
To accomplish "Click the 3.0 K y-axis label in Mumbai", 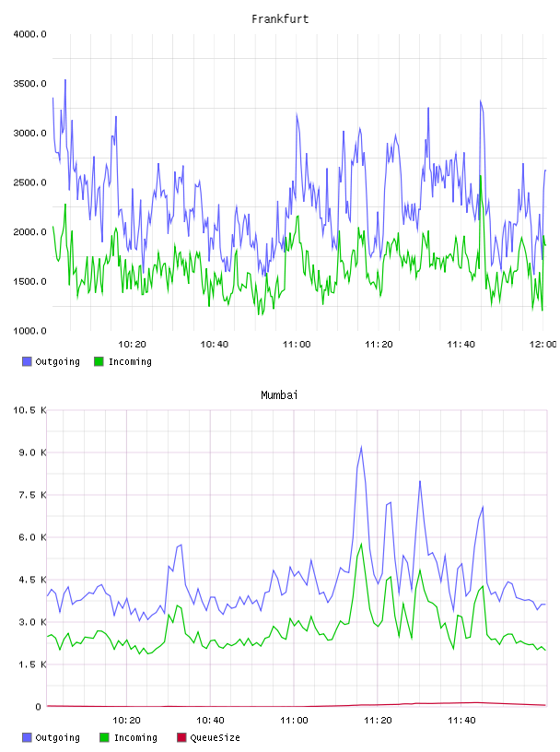I will (x=32, y=622).
